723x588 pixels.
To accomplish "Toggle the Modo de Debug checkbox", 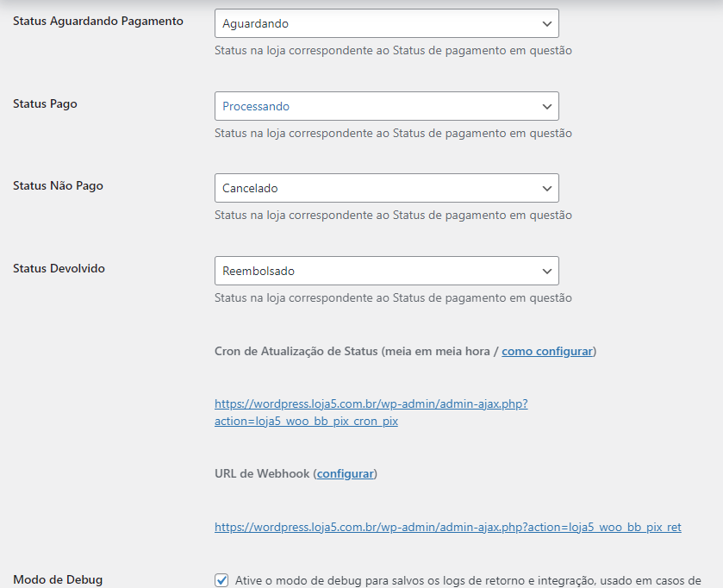I will 221,580.
